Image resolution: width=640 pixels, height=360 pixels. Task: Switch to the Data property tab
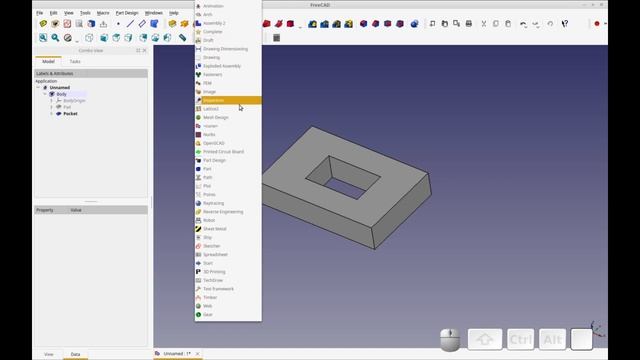[75, 354]
